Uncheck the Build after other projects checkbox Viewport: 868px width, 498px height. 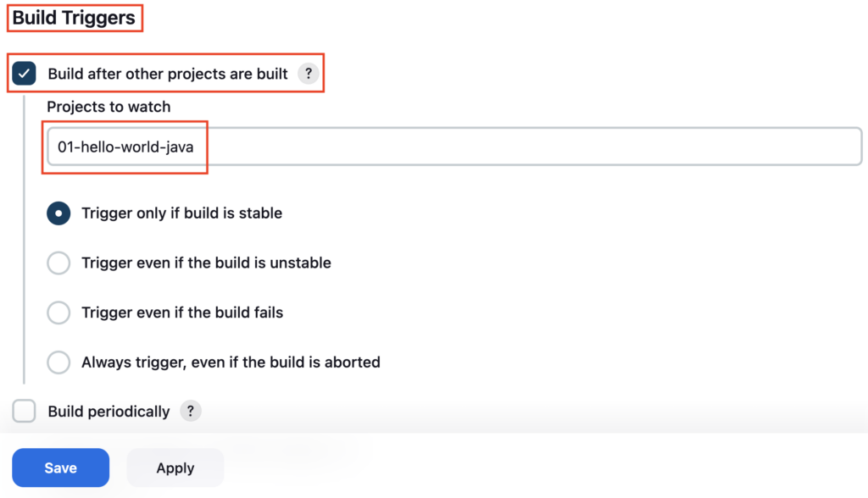point(24,73)
